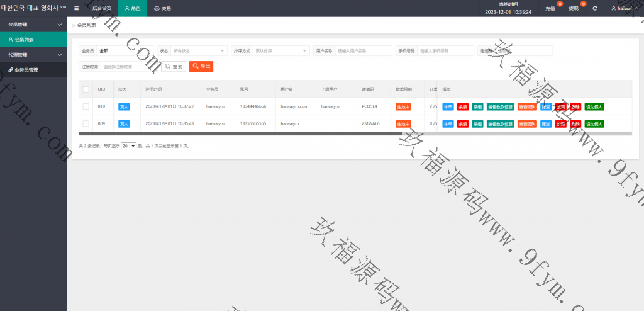Click the hamburger menu collapse icon
The height and width of the screenshot is (311, 644).
pos(77,9)
